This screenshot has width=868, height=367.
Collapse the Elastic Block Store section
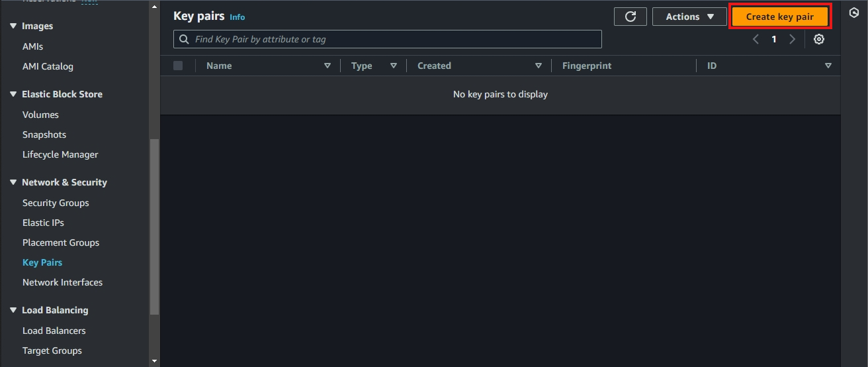(13, 94)
